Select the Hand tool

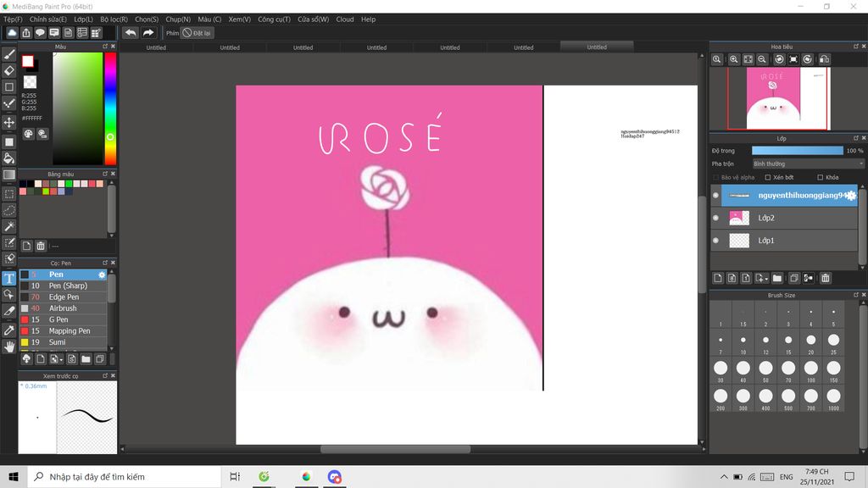click(8, 347)
